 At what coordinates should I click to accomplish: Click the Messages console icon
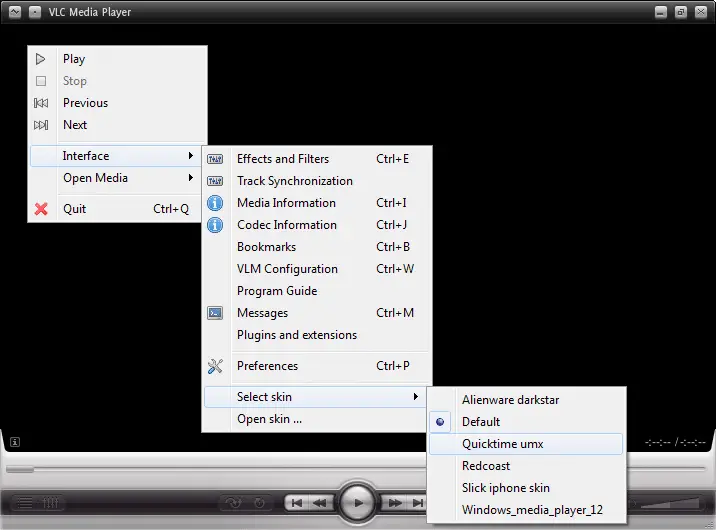(x=215, y=313)
